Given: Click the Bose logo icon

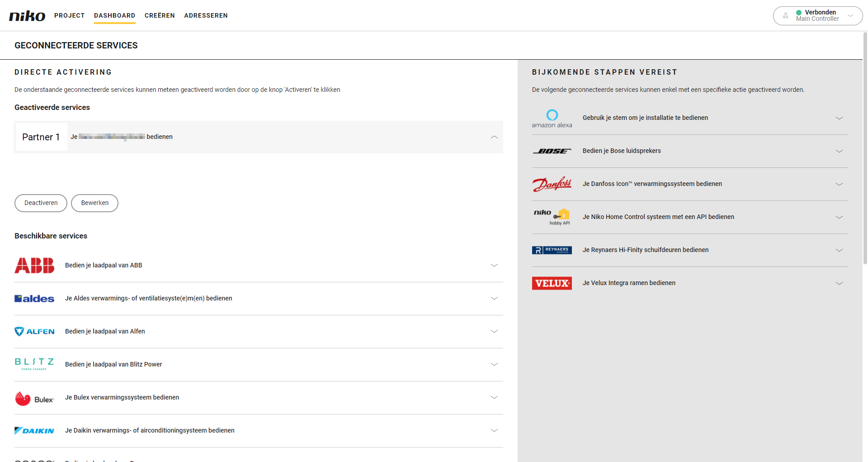Looking at the screenshot, I should pos(552,151).
